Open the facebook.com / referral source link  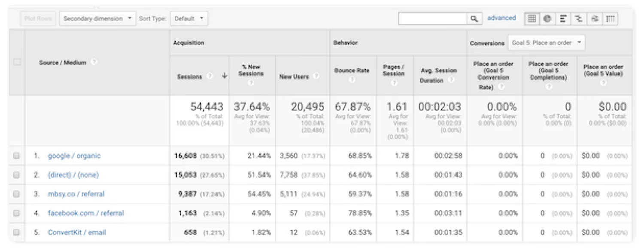coord(85,213)
